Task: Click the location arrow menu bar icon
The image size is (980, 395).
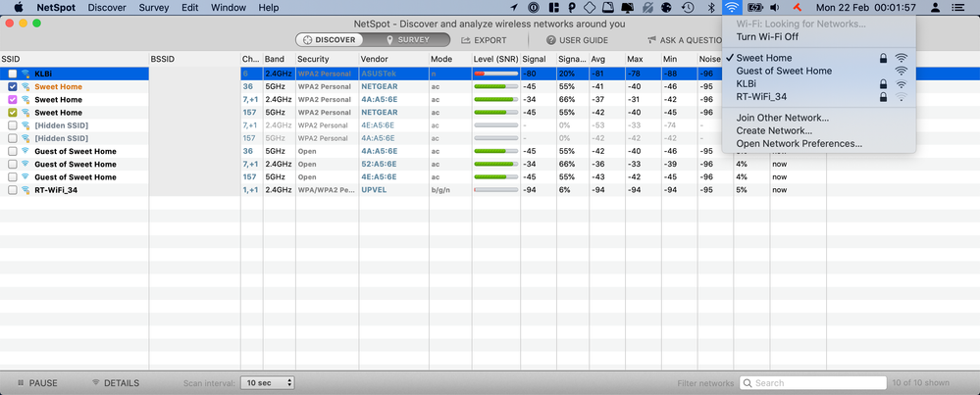Action: tap(514, 8)
